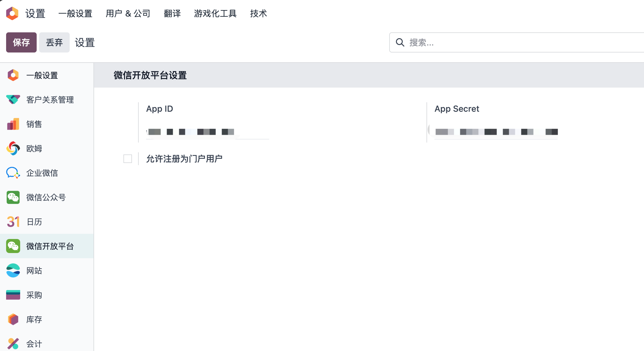The image size is (644, 351).
Task: Expand the 游戏化工具 menu
Action: [x=215, y=13]
